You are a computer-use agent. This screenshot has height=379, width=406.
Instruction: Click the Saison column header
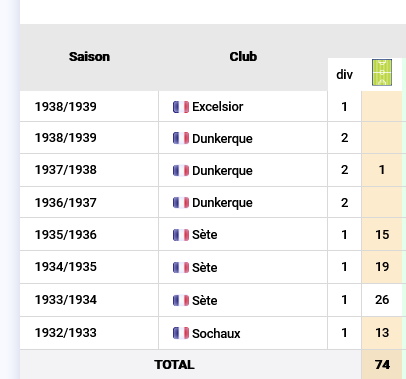click(89, 57)
